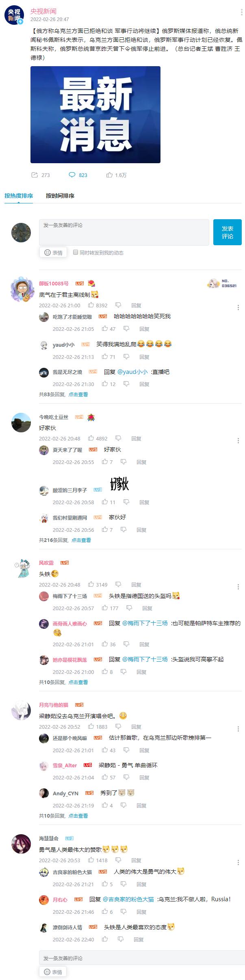Like 御坂10085号's comment with 8392 likes

[x=91, y=305]
